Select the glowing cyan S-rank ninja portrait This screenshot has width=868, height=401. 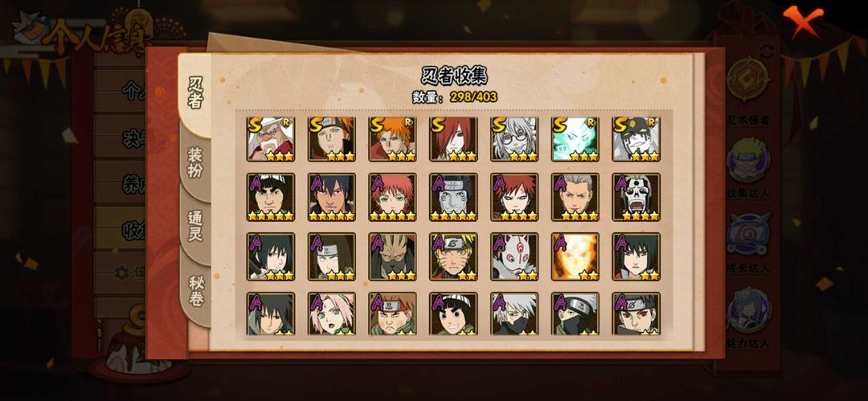[575, 139]
